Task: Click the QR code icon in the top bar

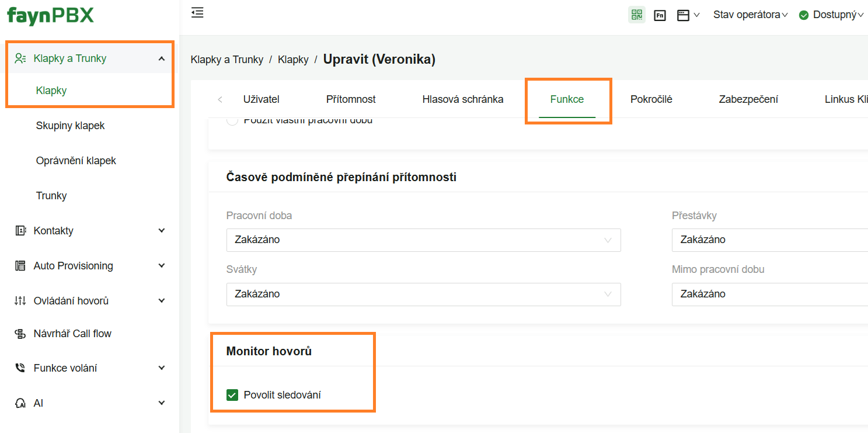Action: pos(636,15)
